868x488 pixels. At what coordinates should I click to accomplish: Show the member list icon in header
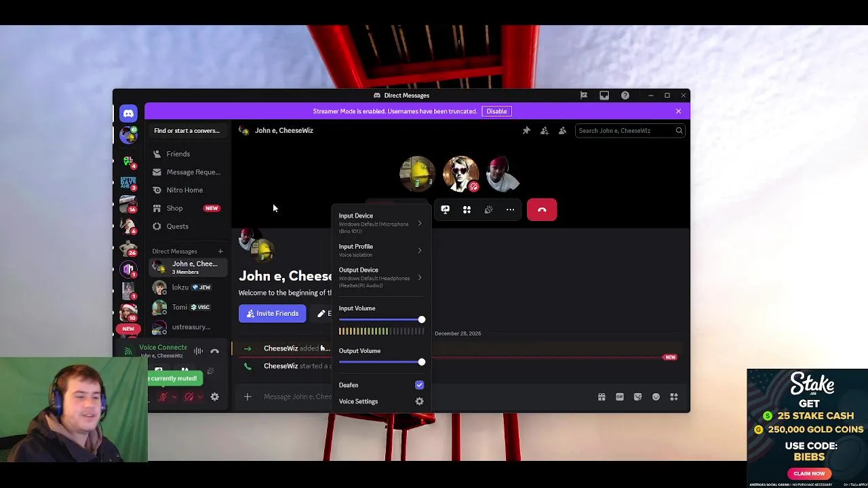[562, 131]
